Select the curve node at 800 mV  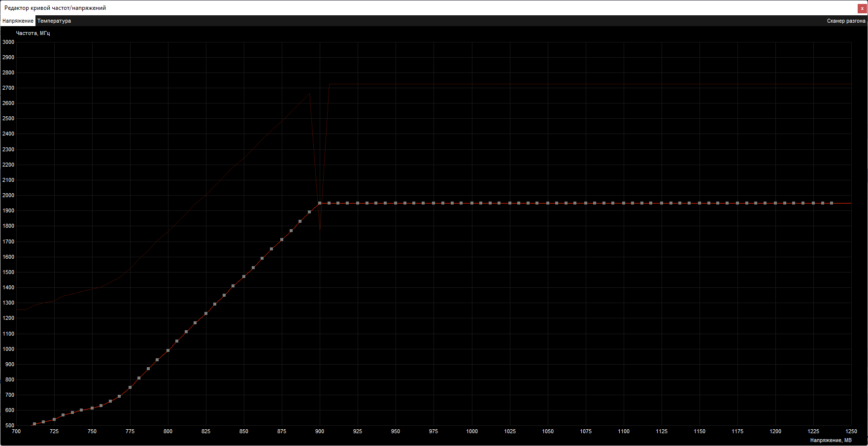click(x=168, y=350)
